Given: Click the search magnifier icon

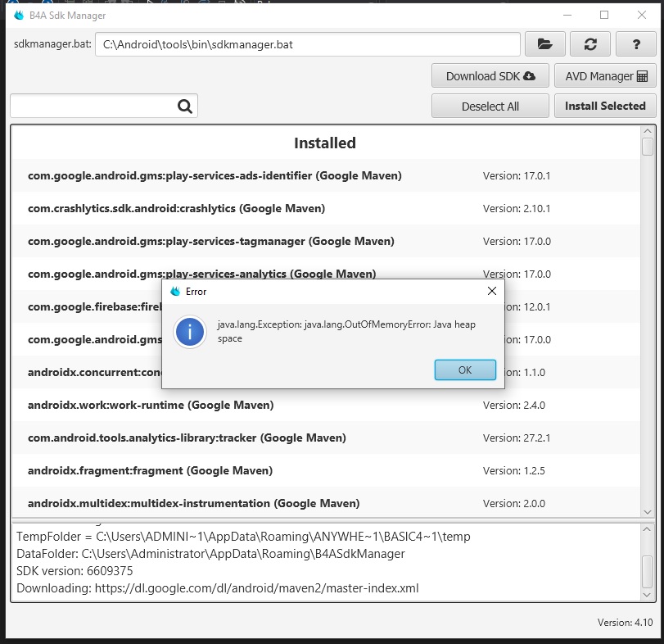Looking at the screenshot, I should [x=185, y=106].
